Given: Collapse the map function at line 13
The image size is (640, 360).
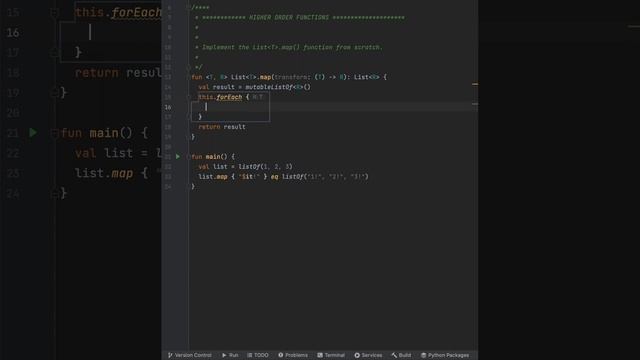Looking at the screenshot, I should pyautogui.click(x=189, y=77).
